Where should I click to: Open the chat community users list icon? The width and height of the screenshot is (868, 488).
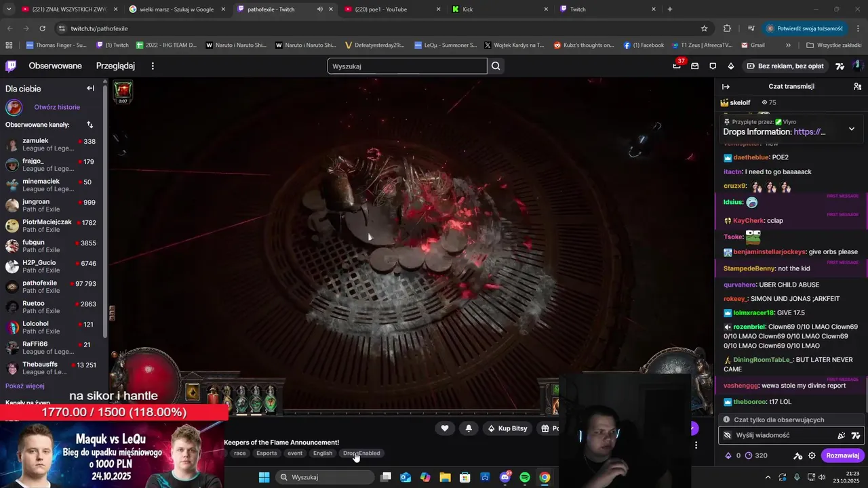click(857, 87)
